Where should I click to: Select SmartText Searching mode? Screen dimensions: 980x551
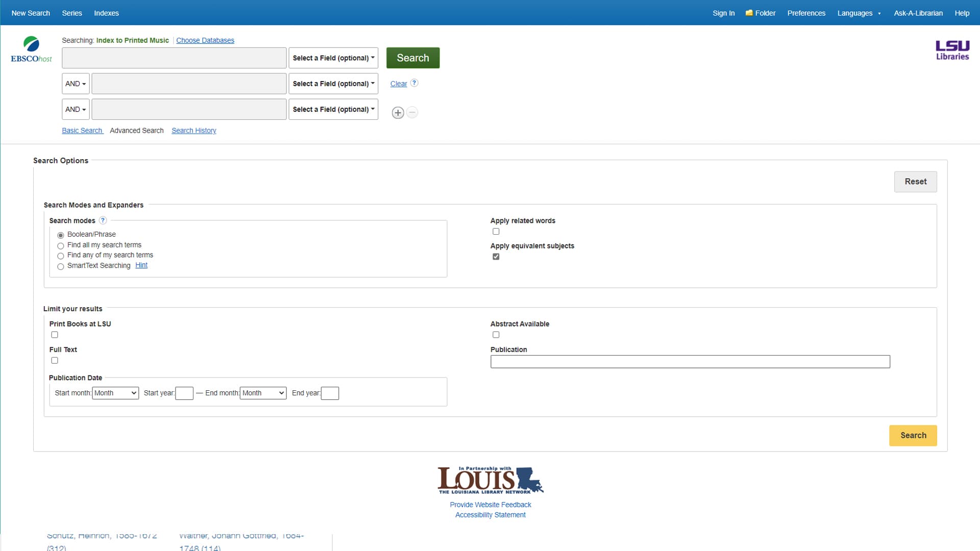point(61,266)
